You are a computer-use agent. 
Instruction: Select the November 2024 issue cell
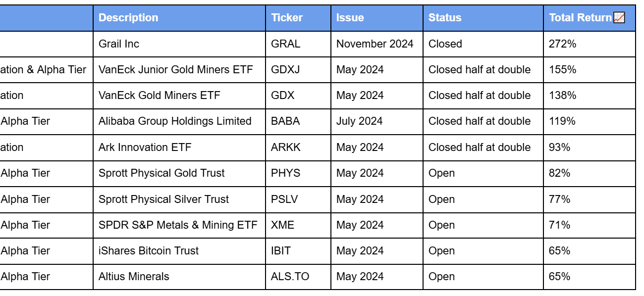coord(377,44)
